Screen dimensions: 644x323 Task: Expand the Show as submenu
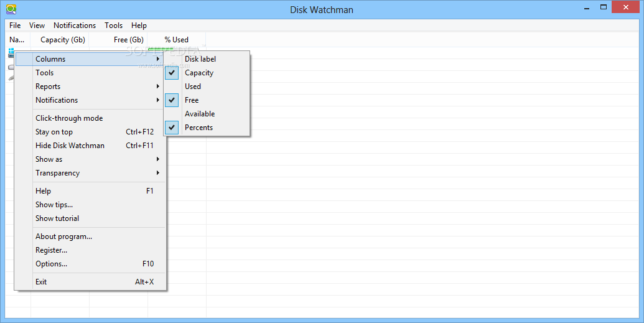point(90,159)
